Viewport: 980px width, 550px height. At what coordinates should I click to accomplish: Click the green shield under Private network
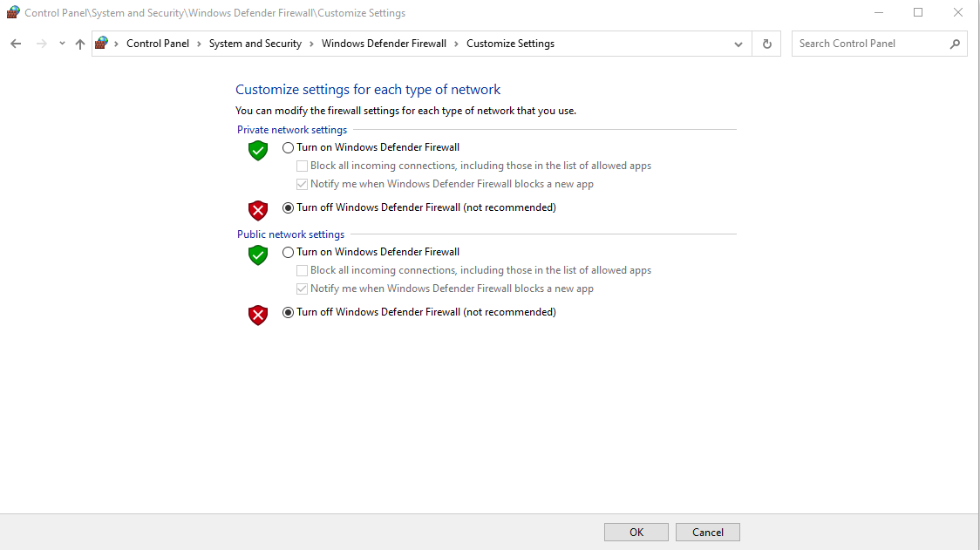[x=258, y=150]
